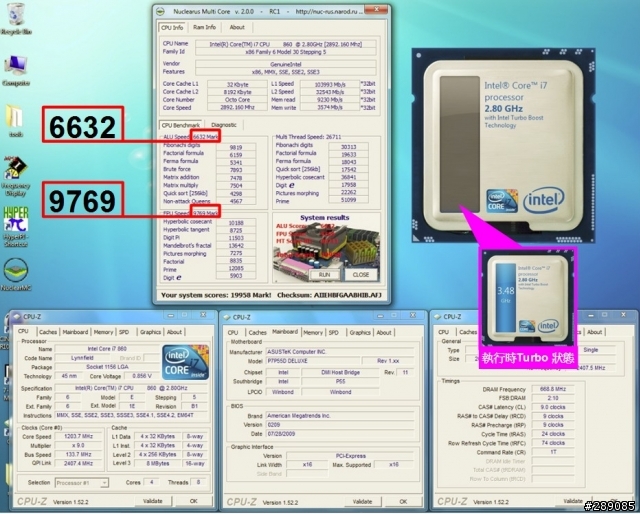Click the DRAM Frequency 668.8 MHz field
Image resolution: width=640 pixels, height=514 pixels.
coord(553,389)
